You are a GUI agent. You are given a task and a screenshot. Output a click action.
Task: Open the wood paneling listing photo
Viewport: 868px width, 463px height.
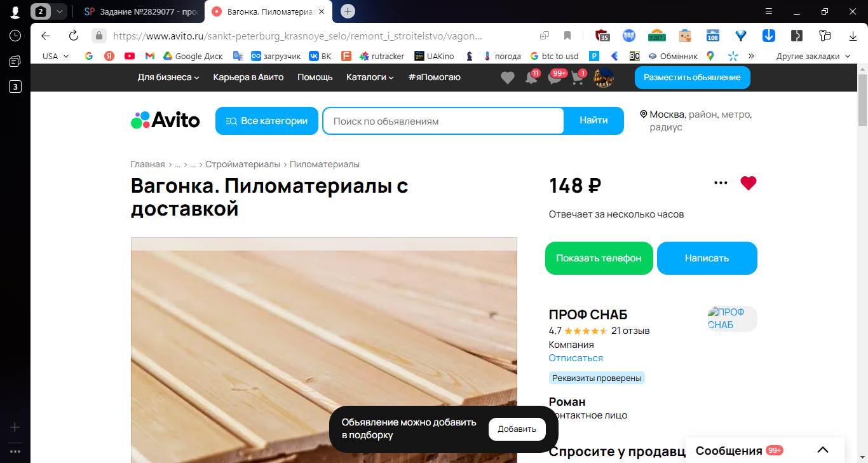[x=323, y=350]
